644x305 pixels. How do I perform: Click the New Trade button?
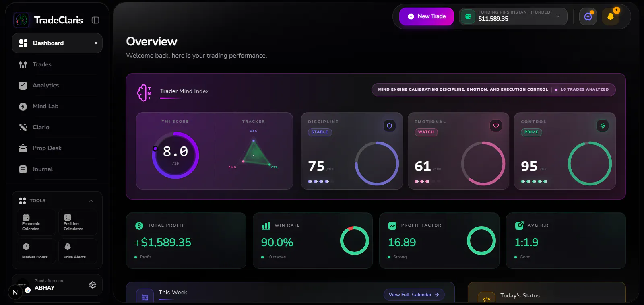(x=427, y=16)
